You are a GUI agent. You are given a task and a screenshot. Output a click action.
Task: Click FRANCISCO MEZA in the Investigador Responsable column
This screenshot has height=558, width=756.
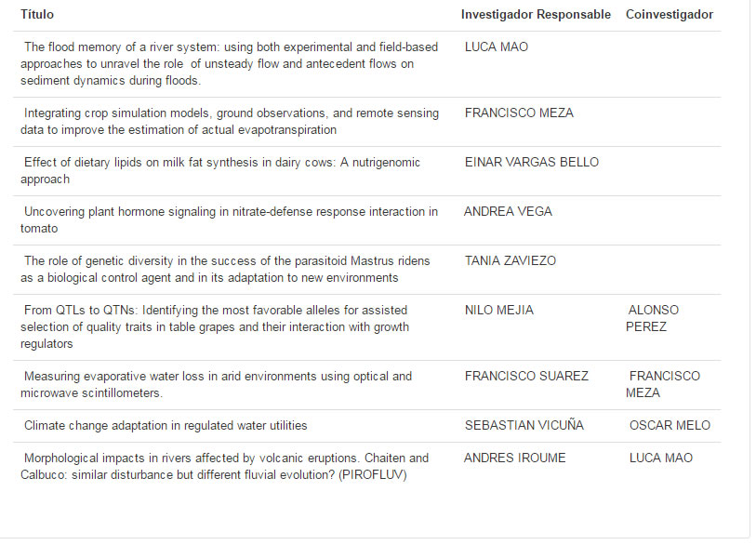(519, 113)
